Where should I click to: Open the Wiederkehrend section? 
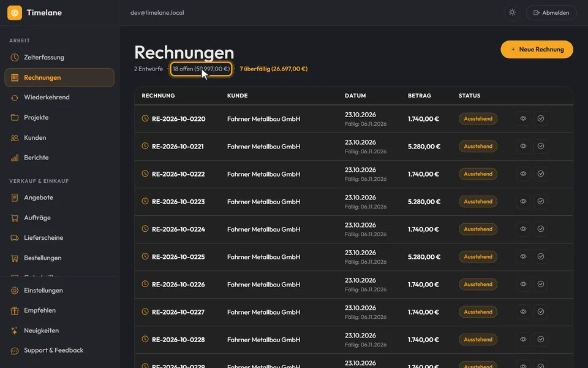[59, 98]
